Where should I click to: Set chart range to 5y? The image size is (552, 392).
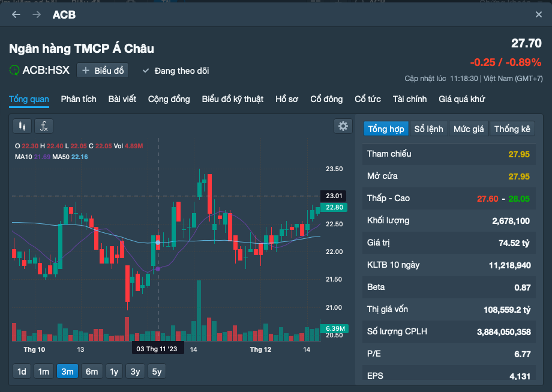157,372
